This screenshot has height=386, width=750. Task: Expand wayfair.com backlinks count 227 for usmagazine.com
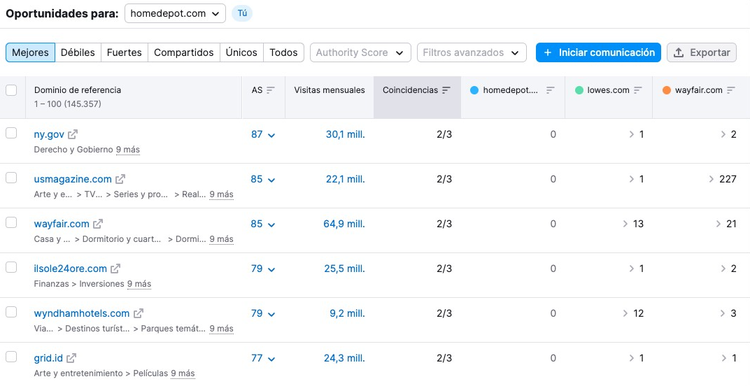[723, 179]
